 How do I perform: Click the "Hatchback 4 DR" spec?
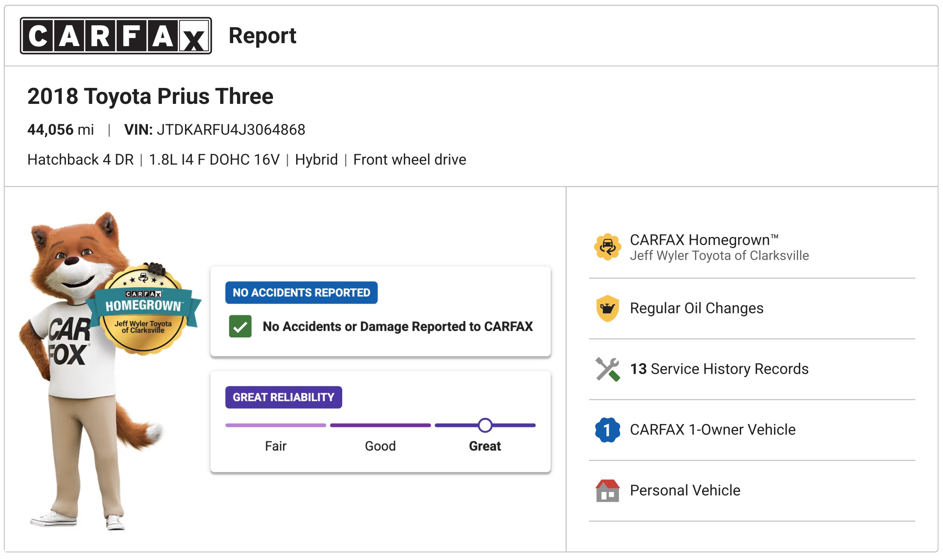point(81,160)
